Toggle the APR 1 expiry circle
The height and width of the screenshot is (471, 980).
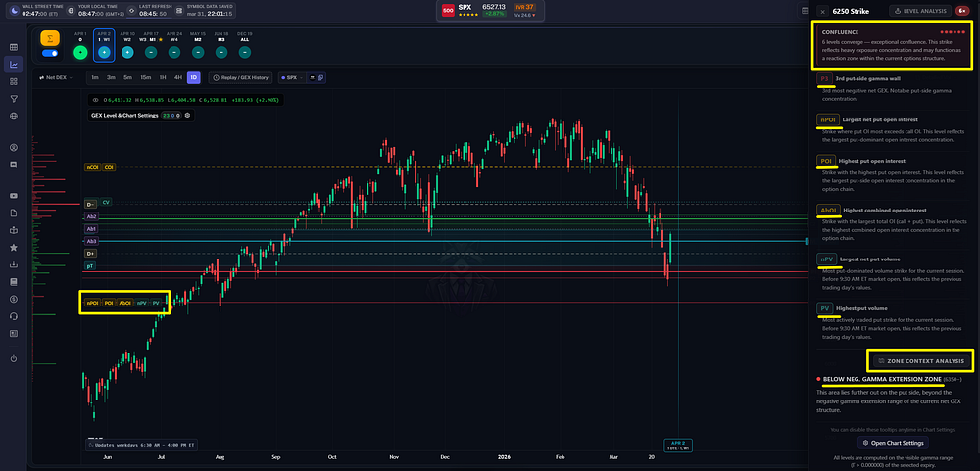pos(80,53)
